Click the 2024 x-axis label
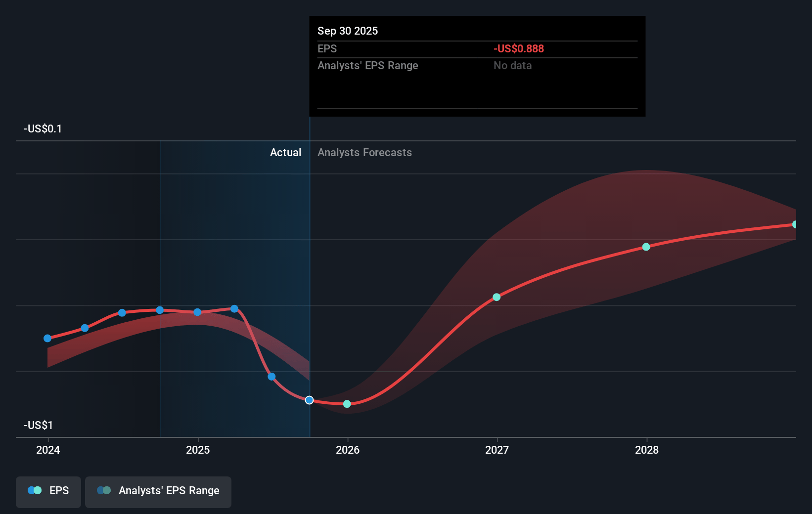812x514 pixels. tap(48, 450)
